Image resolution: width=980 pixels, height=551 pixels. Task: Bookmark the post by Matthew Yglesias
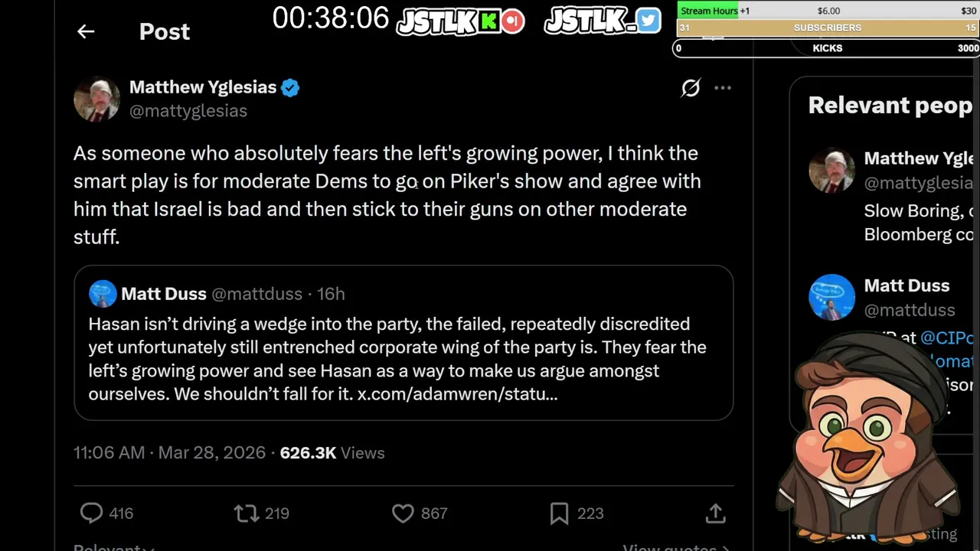(x=559, y=513)
